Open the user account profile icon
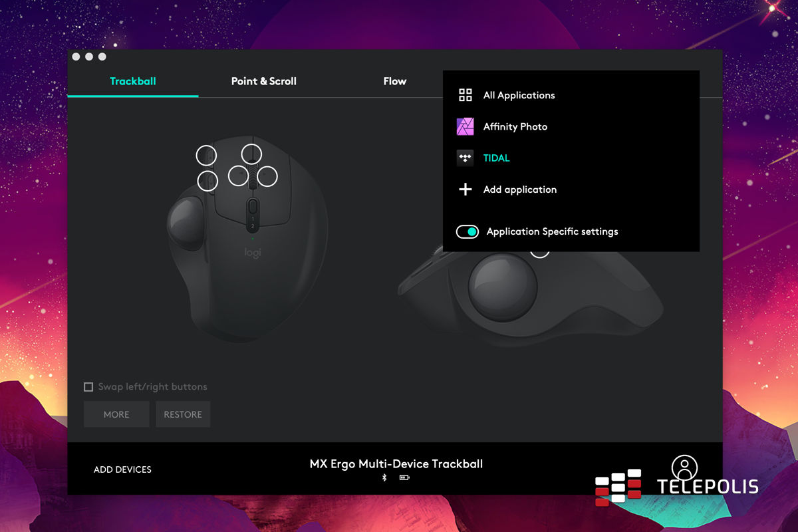This screenshot has height=532, width=798. tap(684, 467)
